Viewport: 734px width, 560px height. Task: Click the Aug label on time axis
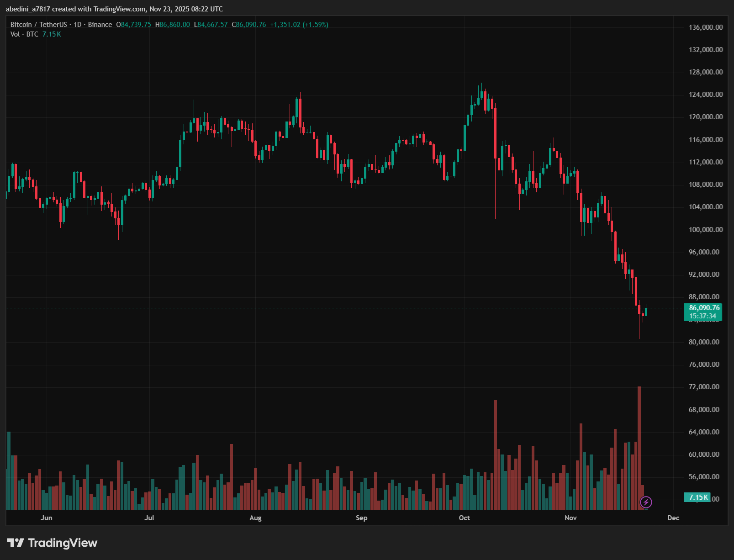pos(255,518)
